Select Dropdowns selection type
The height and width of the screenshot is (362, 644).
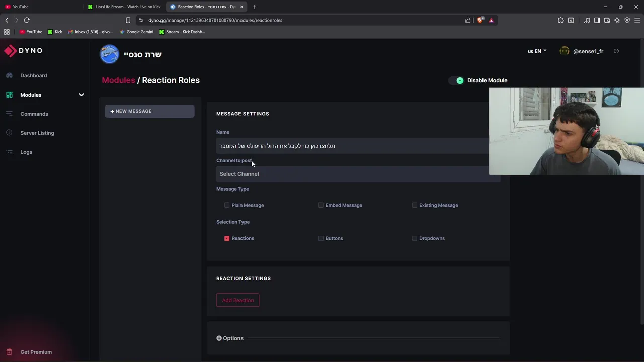(415, 238)
